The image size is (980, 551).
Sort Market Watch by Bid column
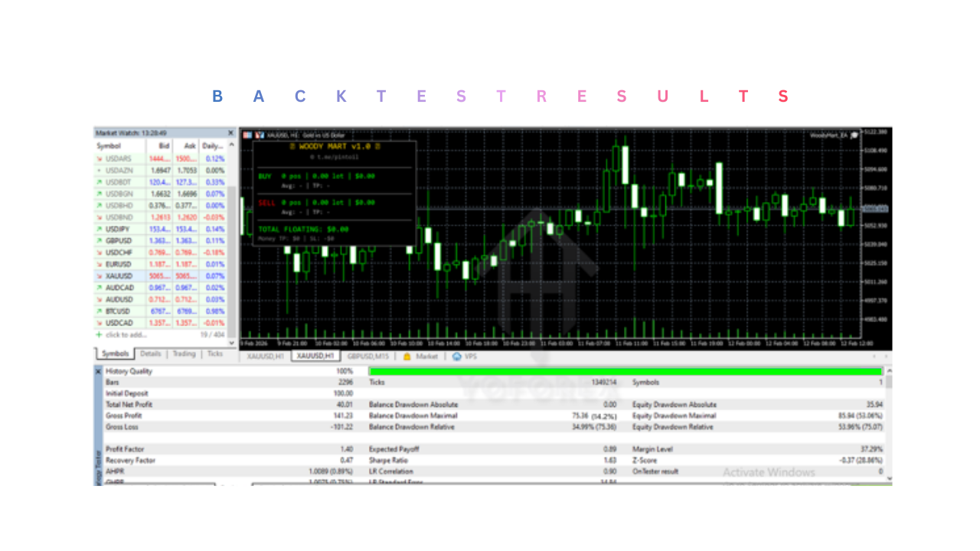[x=163, y=145]
